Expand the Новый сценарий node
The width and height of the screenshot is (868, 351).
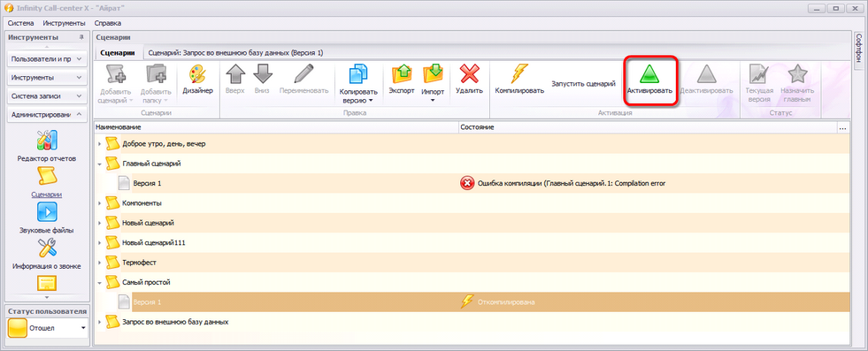[x=100, y=223]
